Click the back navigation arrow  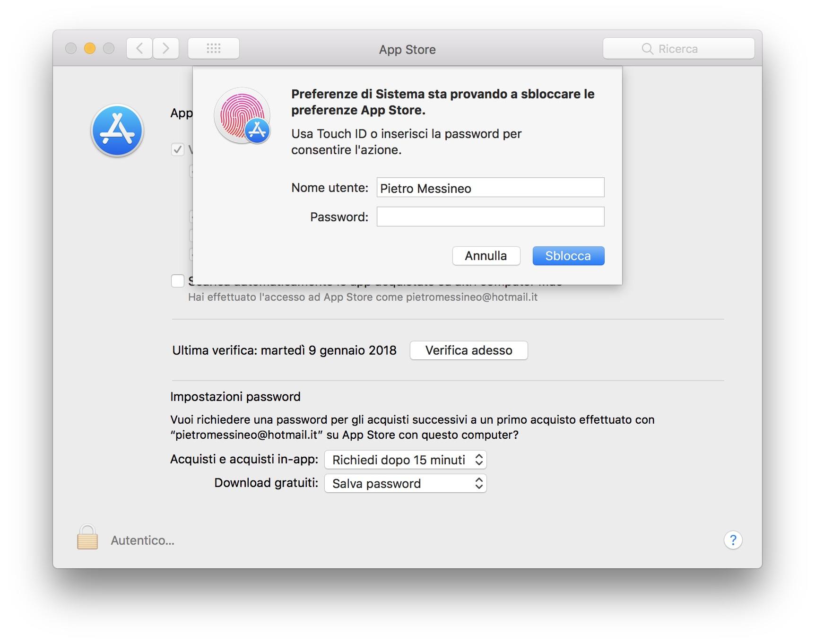click(x=139, y=48)
